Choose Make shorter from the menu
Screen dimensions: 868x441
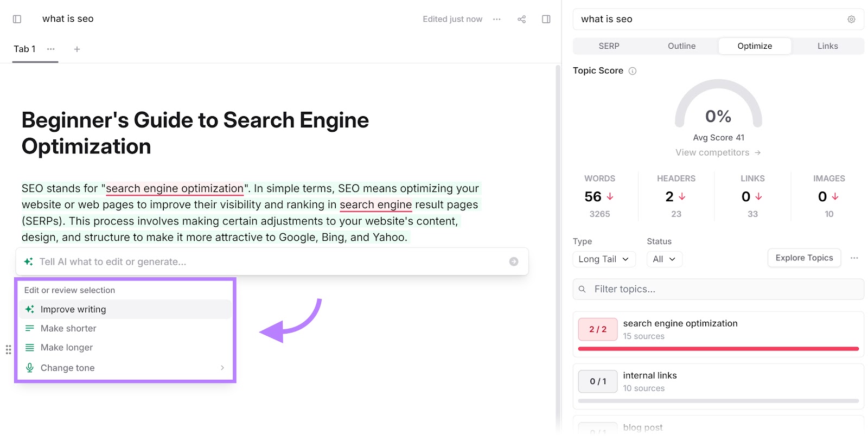pos(125,328)
